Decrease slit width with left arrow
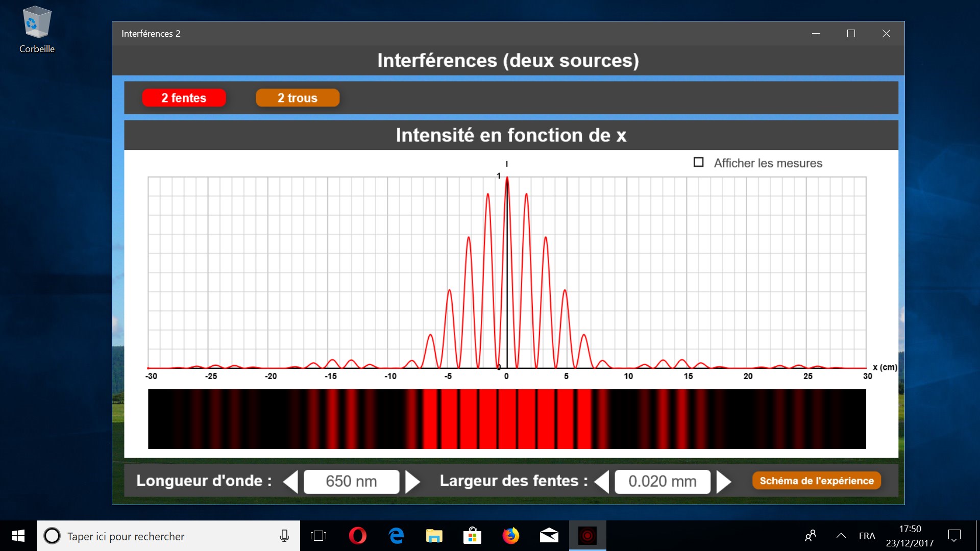Viewport: 980px width, 551px height. [x=602, y=482]
